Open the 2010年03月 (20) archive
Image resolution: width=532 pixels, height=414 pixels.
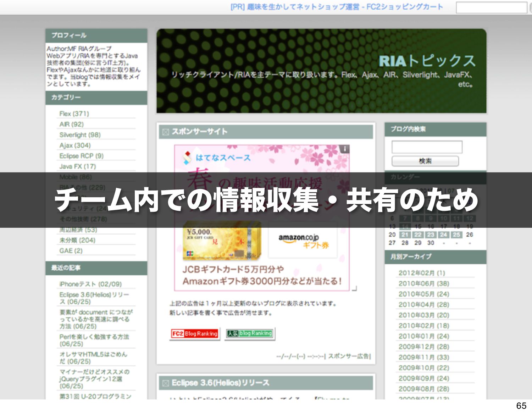coord(424,315)
